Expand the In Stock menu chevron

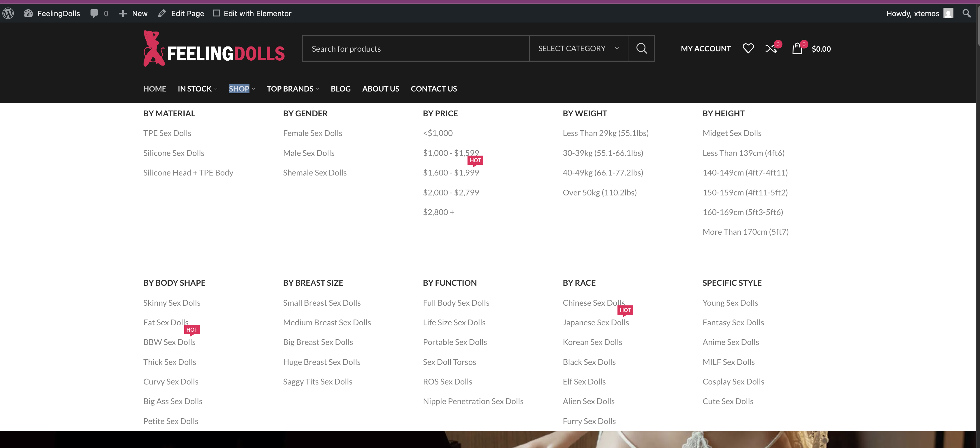tap(216, 89)
